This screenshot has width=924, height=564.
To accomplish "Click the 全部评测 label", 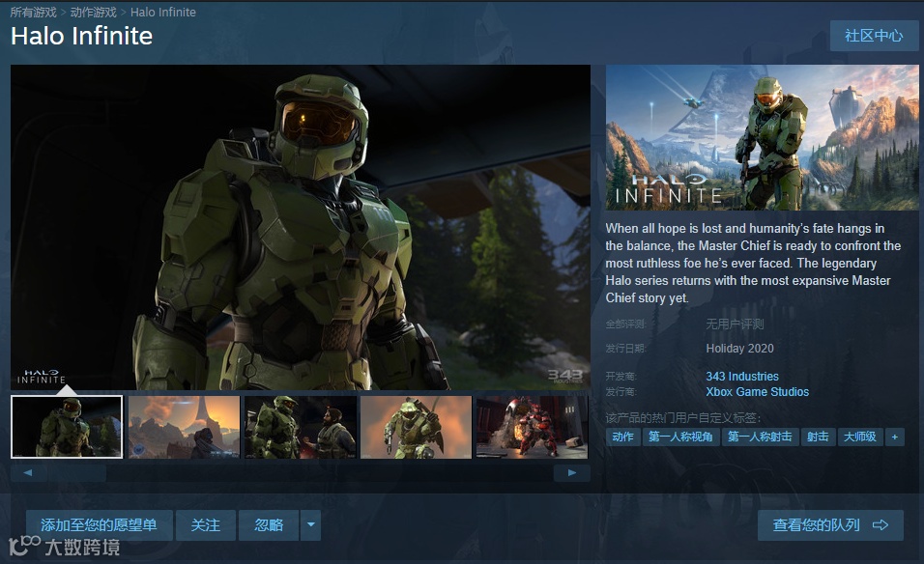I will tap(625, 324).
